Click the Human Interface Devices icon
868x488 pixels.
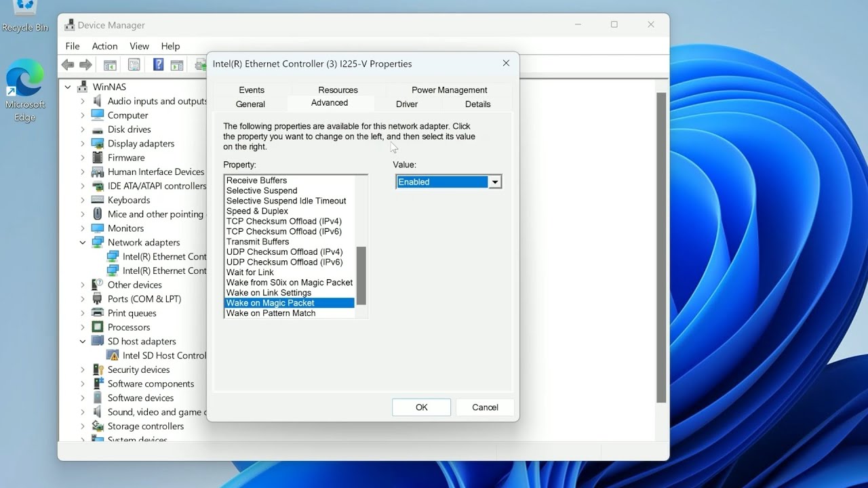pyautogui.click(x=97, y=172)
